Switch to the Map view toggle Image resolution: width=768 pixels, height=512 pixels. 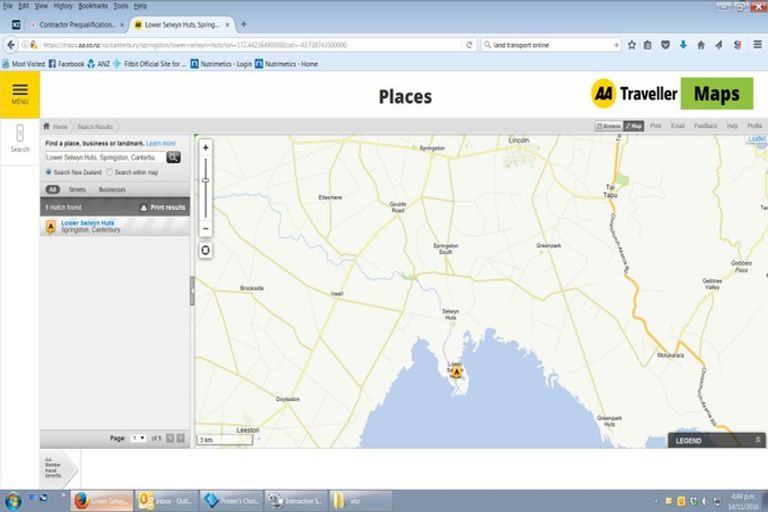[633, 126]
